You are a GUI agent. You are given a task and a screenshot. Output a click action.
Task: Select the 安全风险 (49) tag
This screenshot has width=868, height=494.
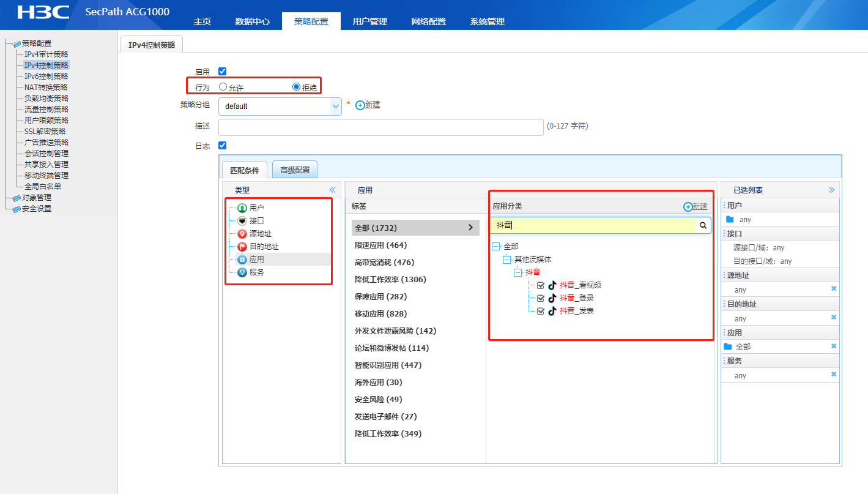pyautogui.click(x=379, y=399)
